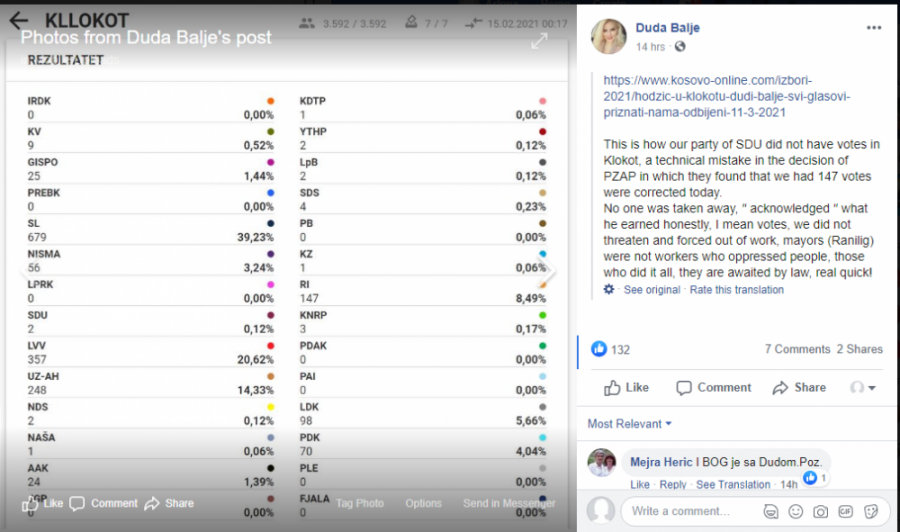Insert an emoji into the comment
This screenshot has width=900, height=532.
[796, 511]
